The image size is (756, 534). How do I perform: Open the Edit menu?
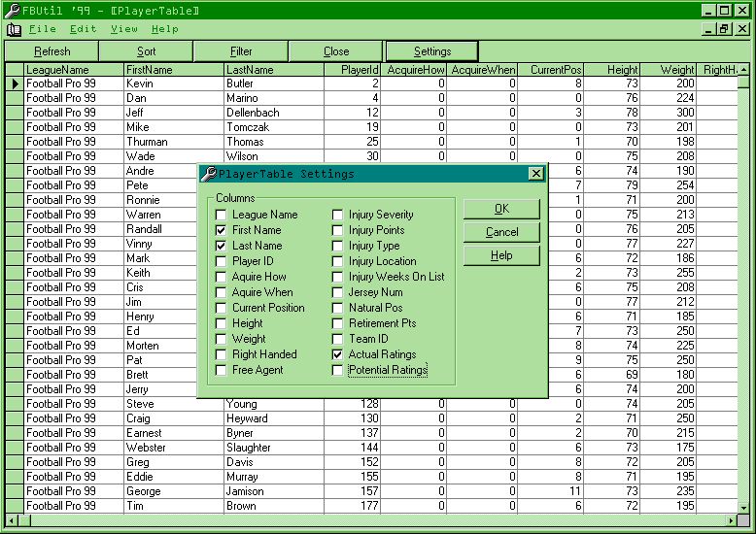pyautogui.click(x=83, y=29)
